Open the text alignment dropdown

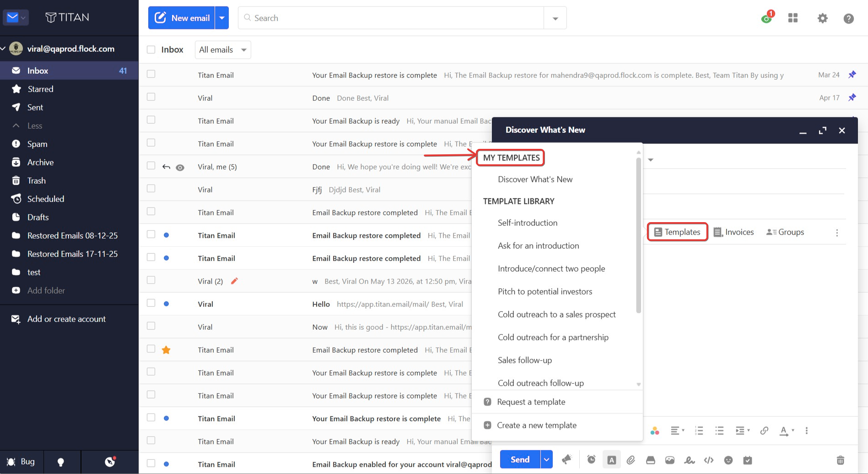tap(677, 430)
